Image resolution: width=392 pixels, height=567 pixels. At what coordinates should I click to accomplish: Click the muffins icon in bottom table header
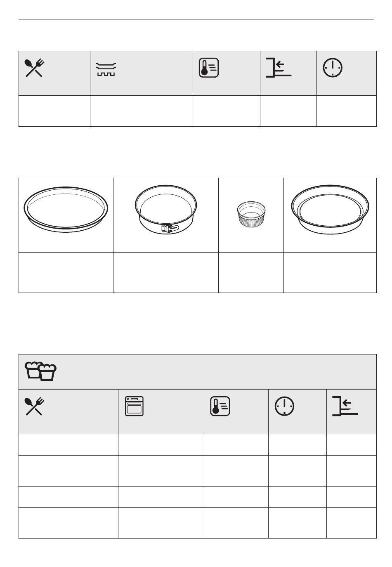pyautogui.click(x=41, y=371)
